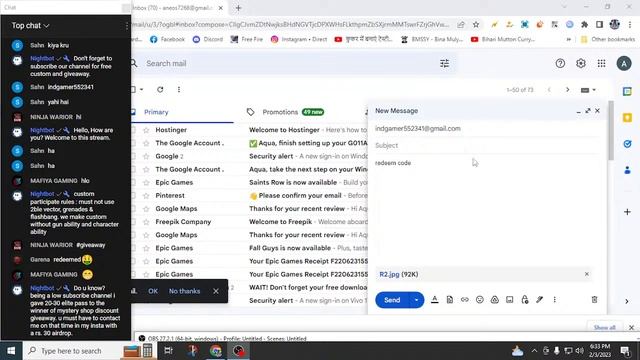Insert emoji in New Message
640x360 pixels.
click(x=480, y=300)
